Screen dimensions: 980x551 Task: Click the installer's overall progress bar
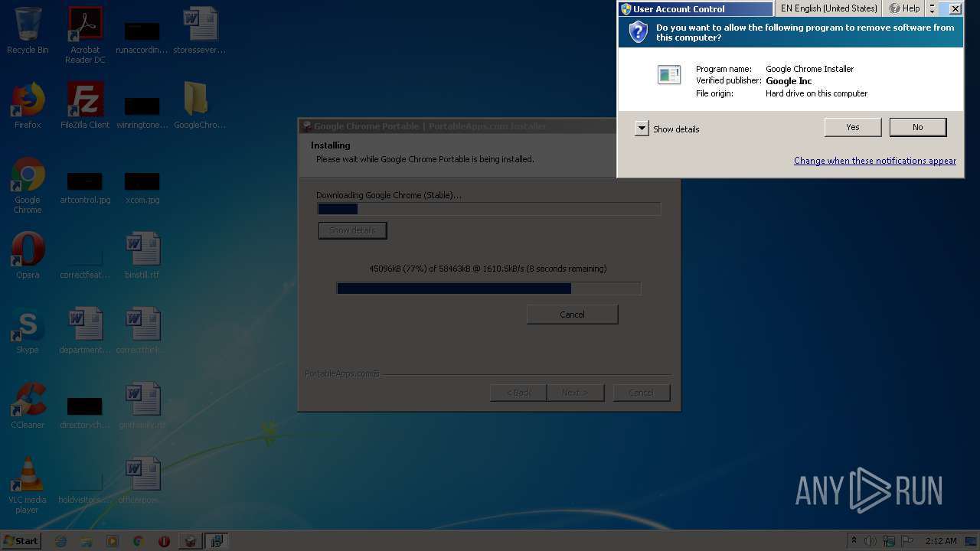coord(488,209)
